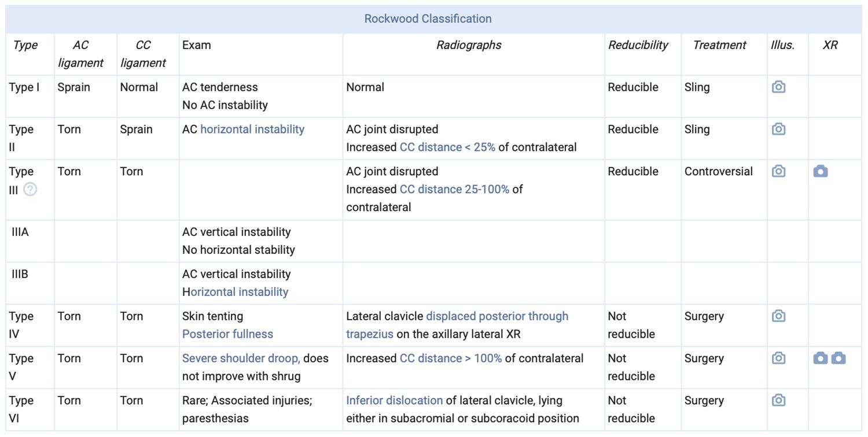Open Type IV illustration camera icon
The height and width of the screenshot is (437, 868).
[778, 316]
